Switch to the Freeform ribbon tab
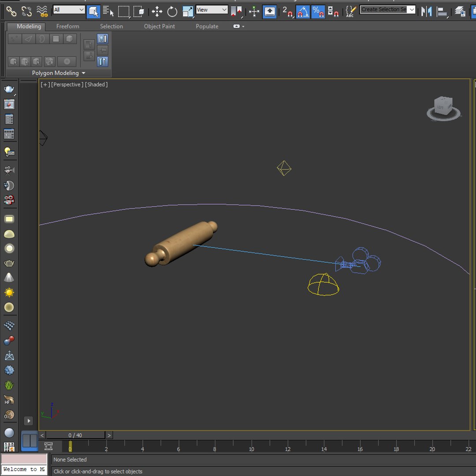Image resolution: width=476 pixels, height=476 pixels. [68, 26]
